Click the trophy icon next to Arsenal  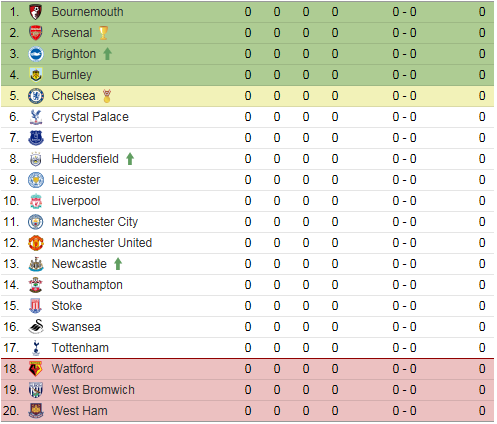(x=104, y=33)
